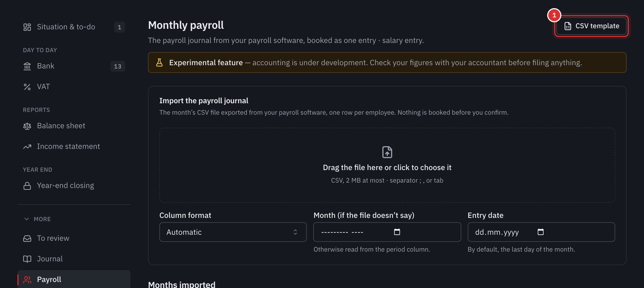644x288 pixels.
Task: Click the 'CSV, 2 MB at most' hint text
Action: tap(387, 180)
